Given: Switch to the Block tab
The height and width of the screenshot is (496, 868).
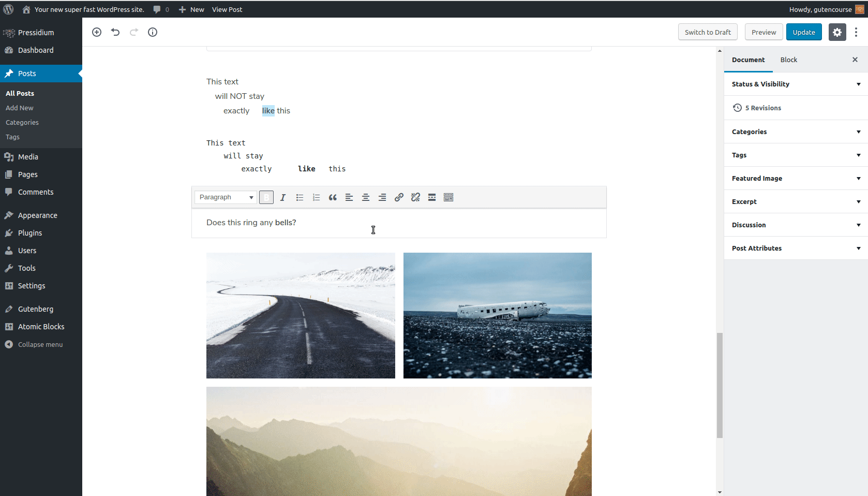Looking at the screenshot, I should [x=788, y=60].
